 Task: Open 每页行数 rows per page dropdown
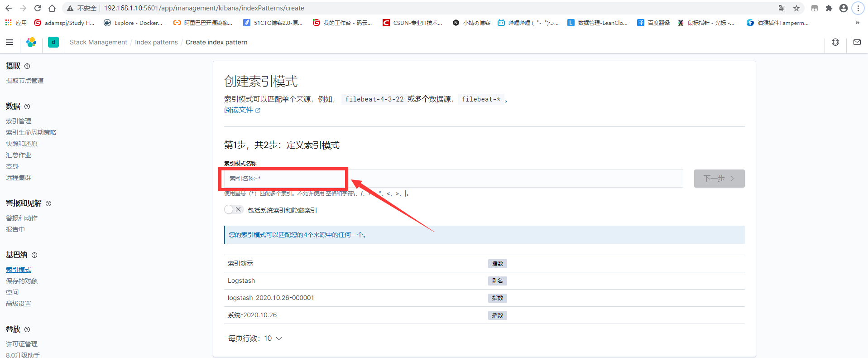click(255, 339)
